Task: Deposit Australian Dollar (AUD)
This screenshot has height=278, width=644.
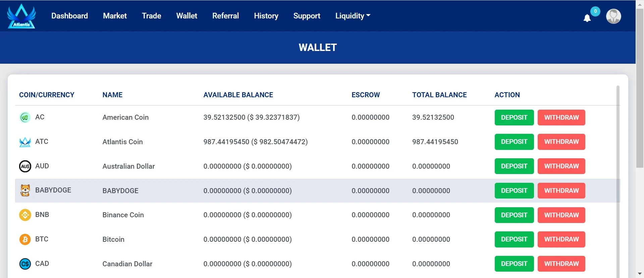Action: 514,166
